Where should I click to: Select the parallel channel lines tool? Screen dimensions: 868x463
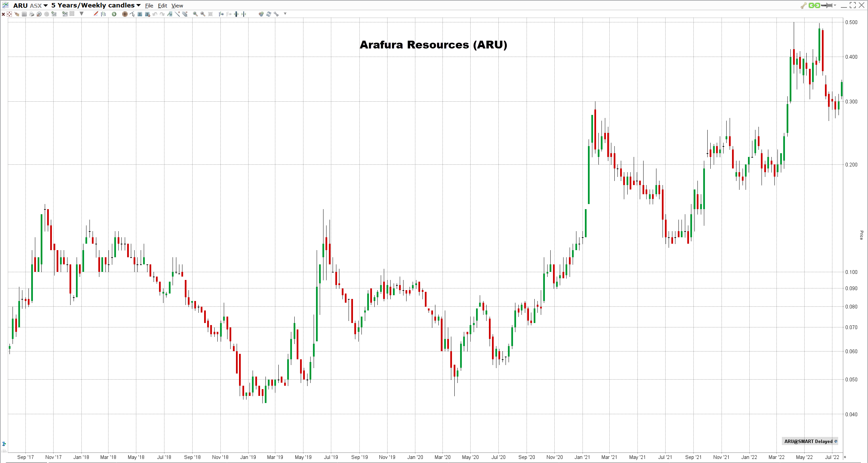click(185, 14)
